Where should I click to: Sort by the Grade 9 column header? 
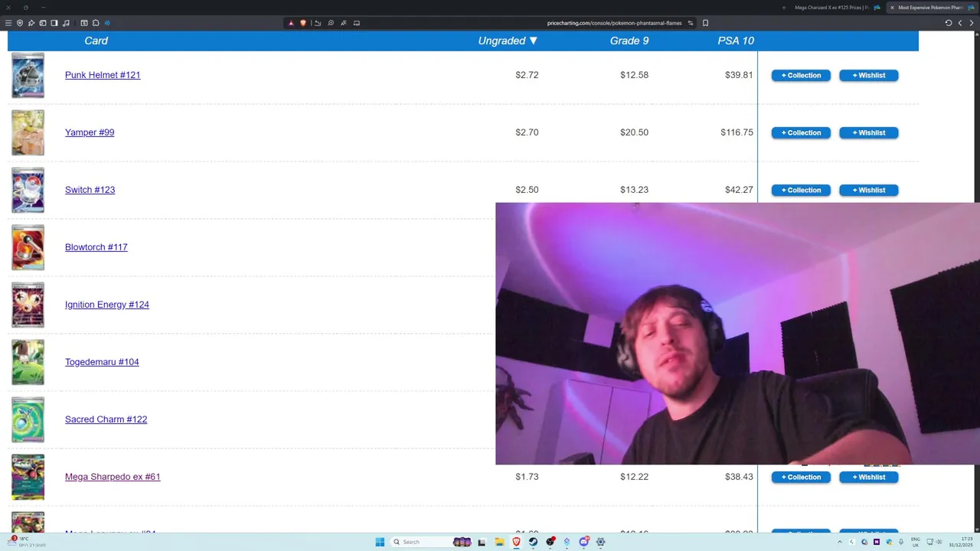pyautogui.click(x=629, y=41)
